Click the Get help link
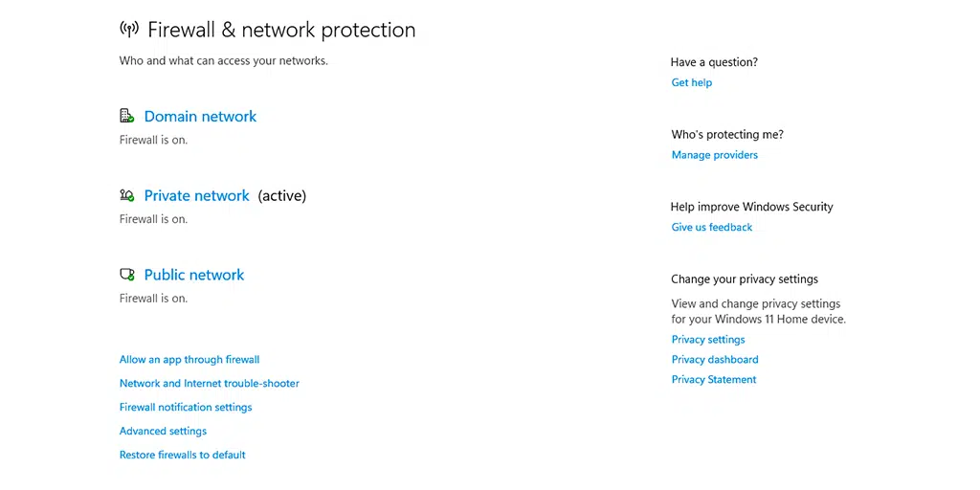This screenshot has width=980, height=490. pyautogui.click(x=692, y=82)
